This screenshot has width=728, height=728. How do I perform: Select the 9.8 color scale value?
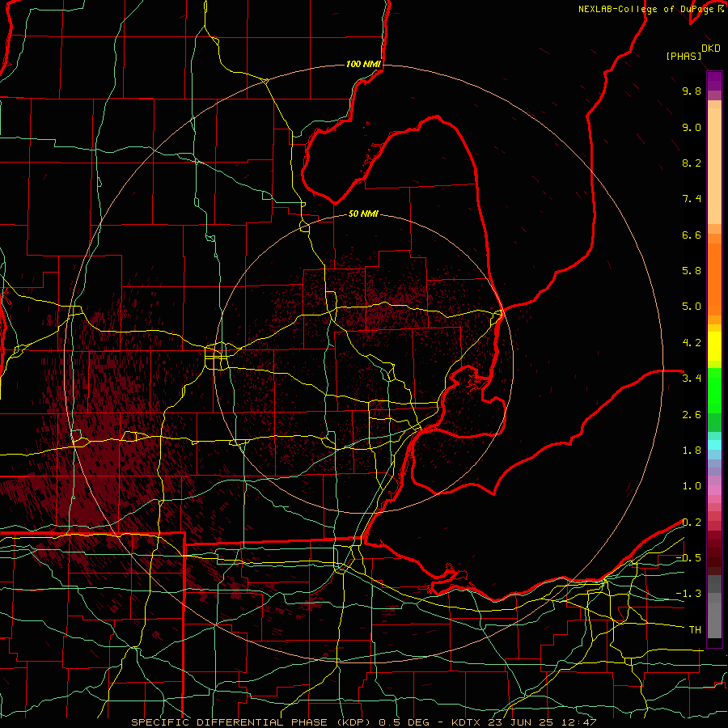click(x=692, y=91)
